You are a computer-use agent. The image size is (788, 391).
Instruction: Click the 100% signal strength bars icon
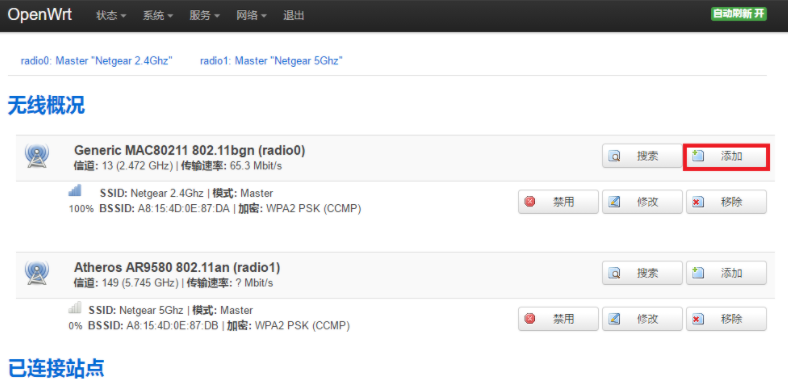[x=75, y=190]
